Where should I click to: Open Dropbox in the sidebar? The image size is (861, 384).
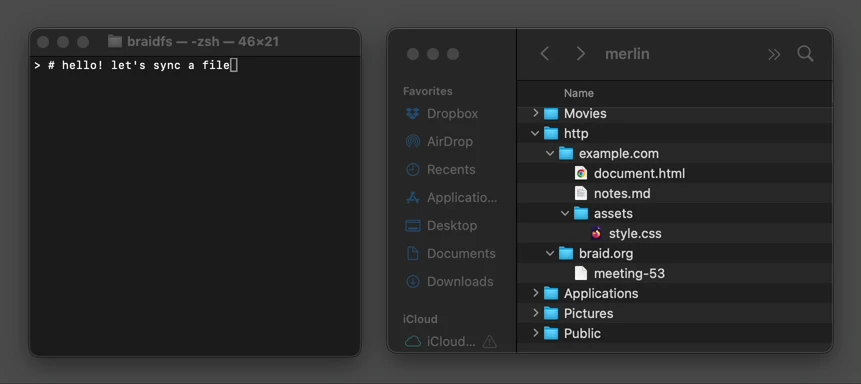[442, 114]
